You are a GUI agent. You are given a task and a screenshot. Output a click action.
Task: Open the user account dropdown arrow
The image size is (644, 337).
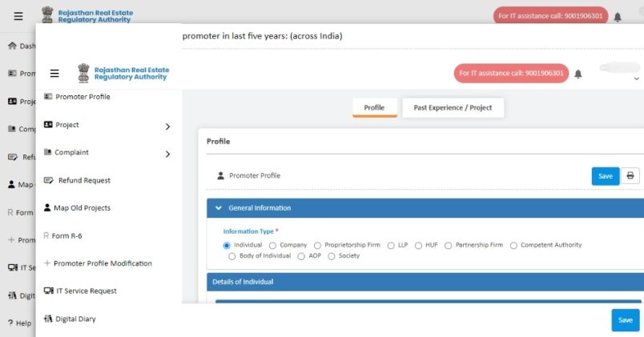(x=637, y=79)
